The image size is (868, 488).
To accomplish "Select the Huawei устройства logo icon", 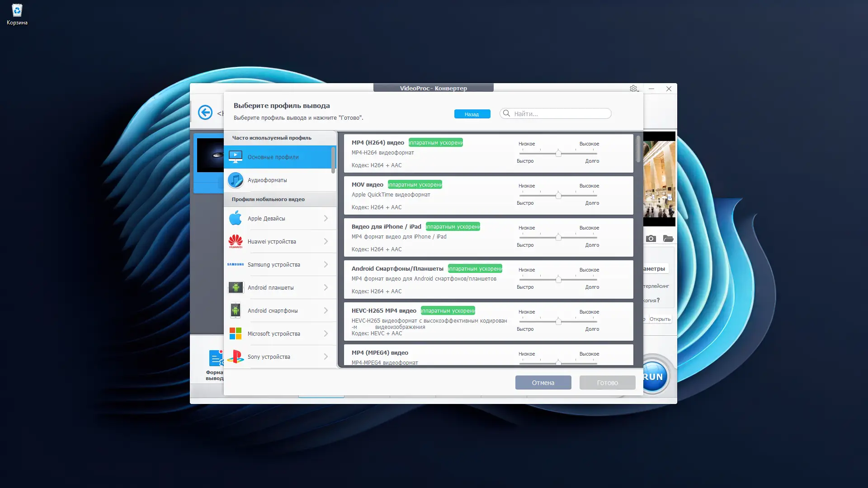I will click(x=235, y=241).
